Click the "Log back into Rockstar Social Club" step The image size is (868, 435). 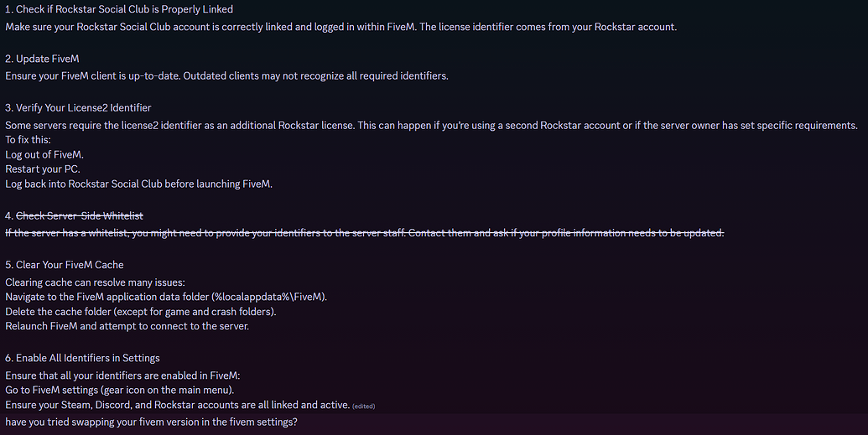[x=138, y=184]
